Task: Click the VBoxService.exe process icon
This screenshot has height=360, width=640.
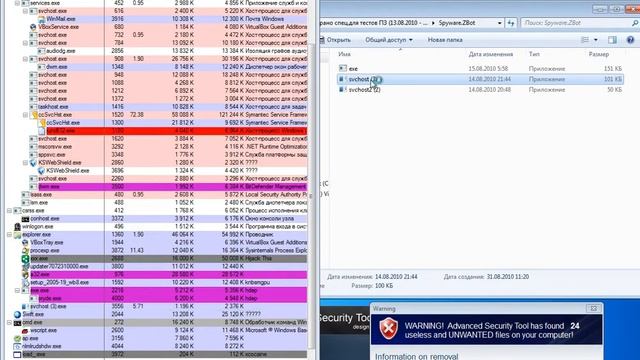Action: click(33, 27)
